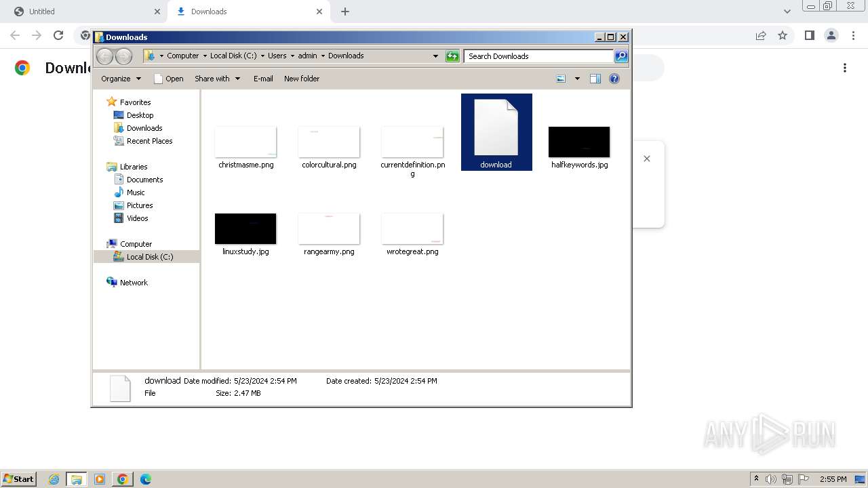This screenshot has width=868, height=488.
Task: Click the search magnifier icon in Explorer
Action: 621,56
